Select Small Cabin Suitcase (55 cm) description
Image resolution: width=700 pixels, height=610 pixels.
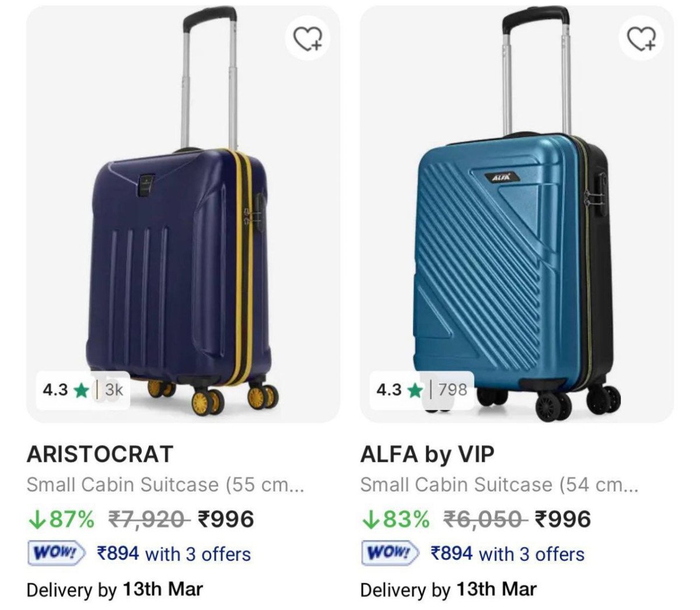pyautogui.click(x=165, y=485)
